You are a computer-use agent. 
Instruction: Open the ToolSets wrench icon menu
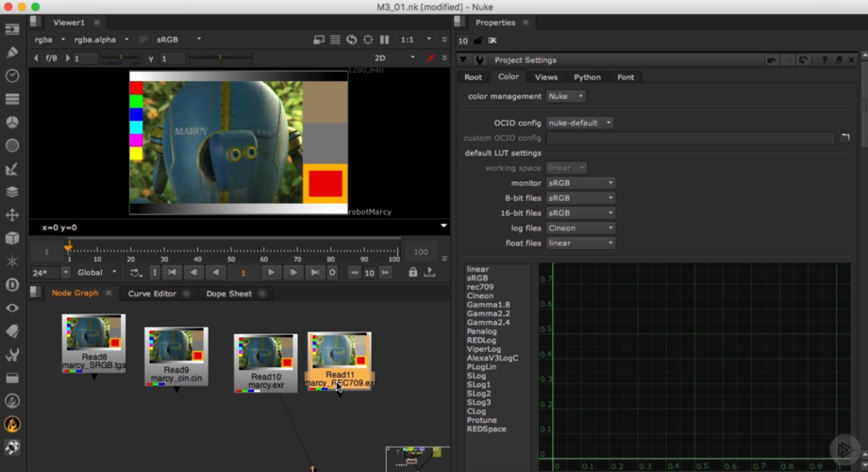coord(12,355)
